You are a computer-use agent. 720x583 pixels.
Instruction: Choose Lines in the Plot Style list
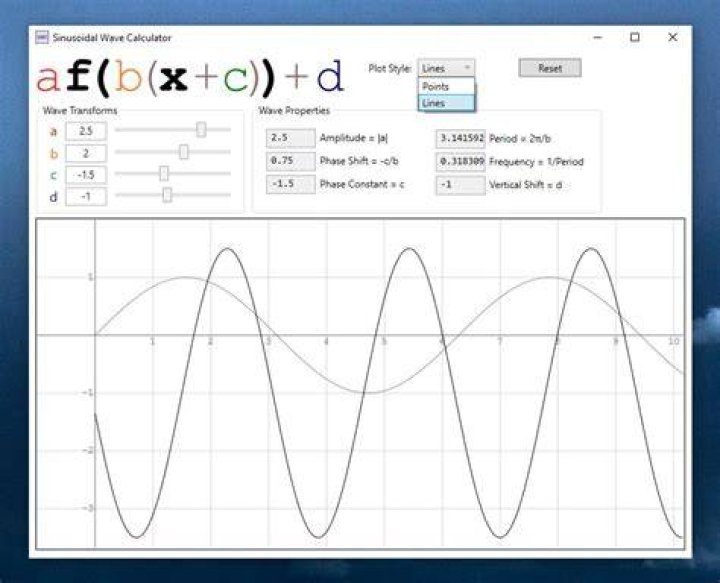[x=446, y=103]
